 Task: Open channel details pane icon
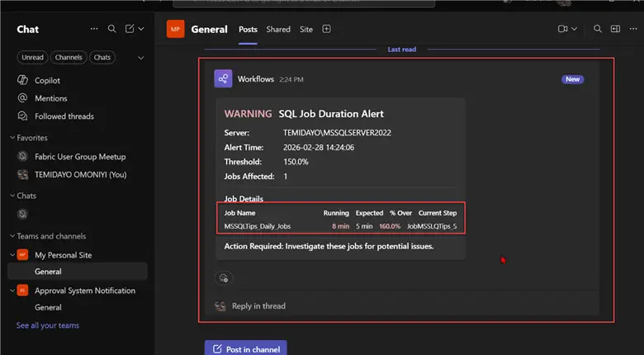pos(615,29)
